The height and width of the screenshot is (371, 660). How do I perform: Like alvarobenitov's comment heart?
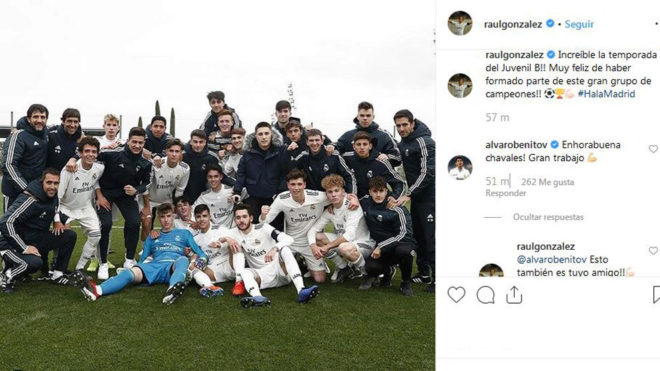(653, 149)
